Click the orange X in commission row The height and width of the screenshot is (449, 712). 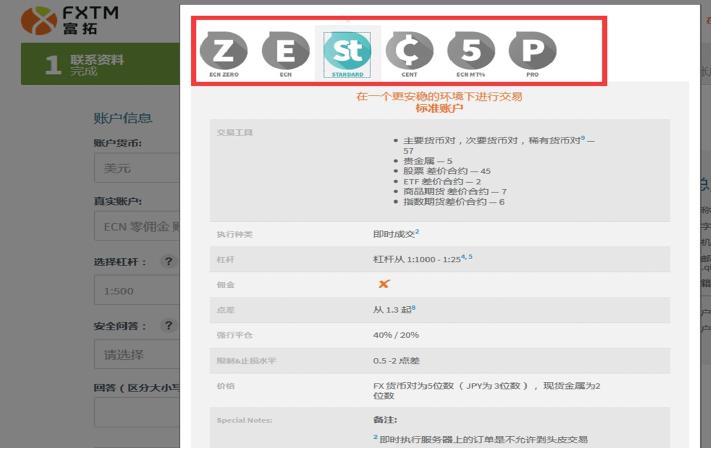(384, 284)
